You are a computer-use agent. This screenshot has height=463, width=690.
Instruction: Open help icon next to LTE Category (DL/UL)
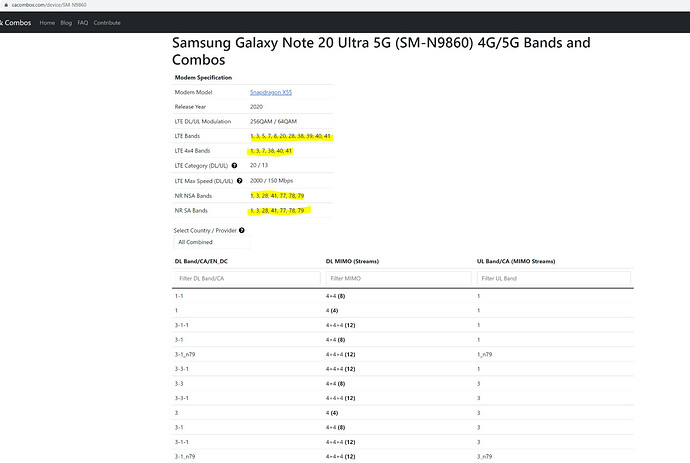(x=234, y=165)
